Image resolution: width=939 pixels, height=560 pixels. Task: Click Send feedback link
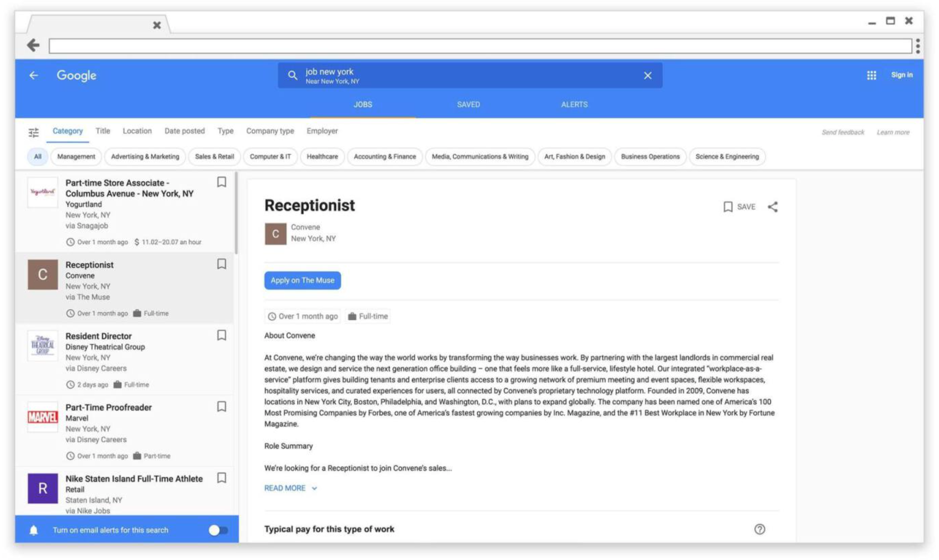843,132
